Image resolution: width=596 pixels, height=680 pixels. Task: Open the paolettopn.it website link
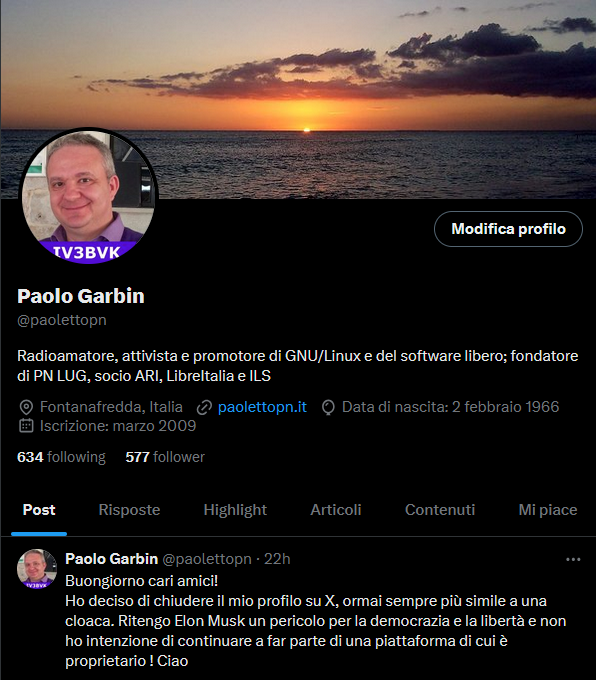point(262,407)
